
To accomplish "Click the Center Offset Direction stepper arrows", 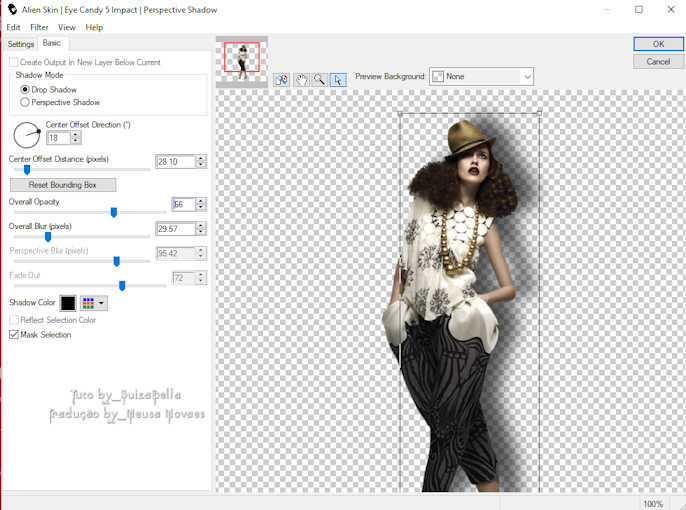I will point(76,138).
